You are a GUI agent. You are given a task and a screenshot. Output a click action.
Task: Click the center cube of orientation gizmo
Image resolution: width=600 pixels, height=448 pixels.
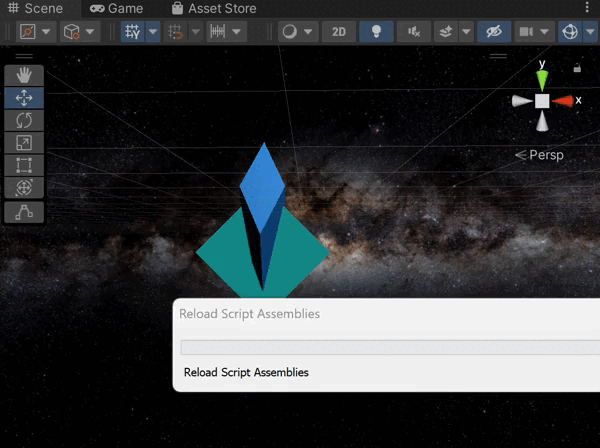click(x=542, y=101)
